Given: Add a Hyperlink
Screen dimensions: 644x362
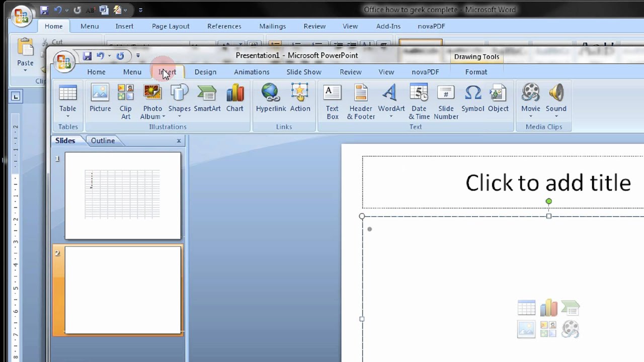Looking at the screenshot, I should [x=271, y=99].
